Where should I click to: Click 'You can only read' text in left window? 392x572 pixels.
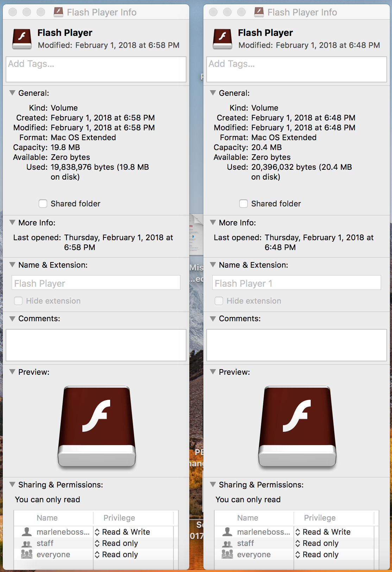pos(48,499)
